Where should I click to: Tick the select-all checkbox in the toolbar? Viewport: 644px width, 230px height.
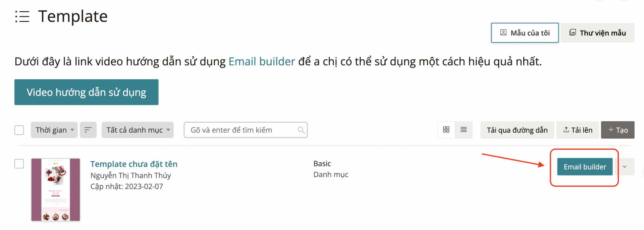click(x=19, y=130)
